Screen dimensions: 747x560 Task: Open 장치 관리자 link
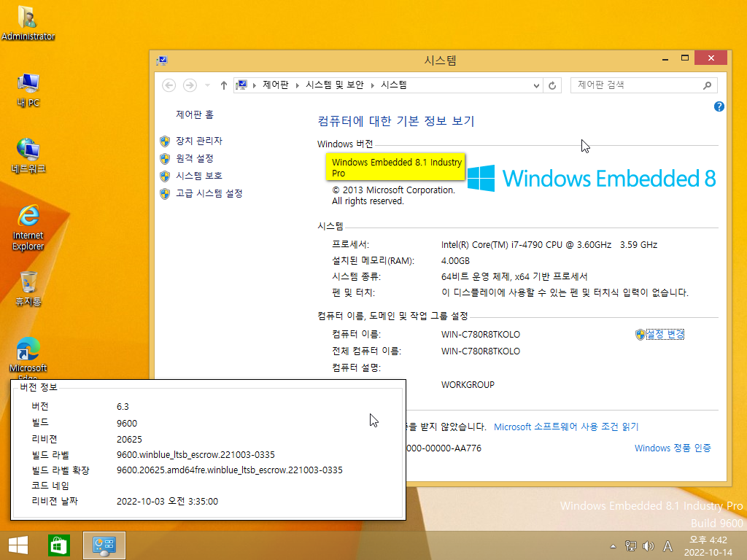[199, 141]
